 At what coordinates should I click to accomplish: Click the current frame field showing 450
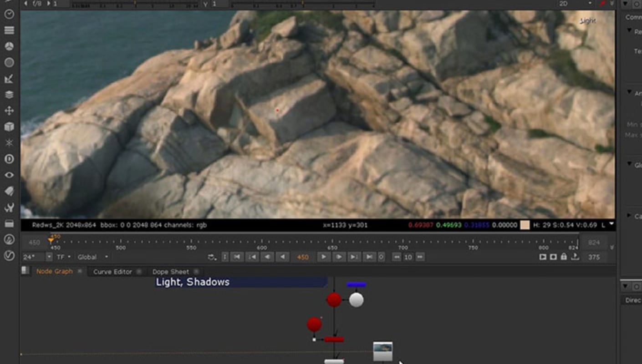tap(303, 257)
